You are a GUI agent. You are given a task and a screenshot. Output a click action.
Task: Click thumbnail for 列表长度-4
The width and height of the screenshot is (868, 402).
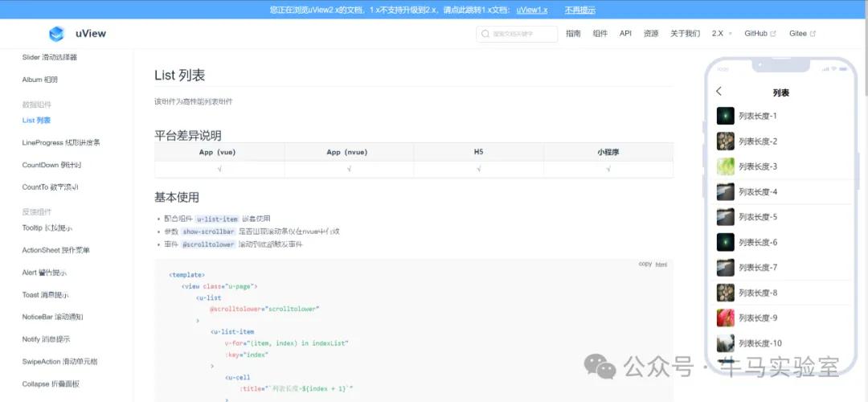[x=725, y=191]
